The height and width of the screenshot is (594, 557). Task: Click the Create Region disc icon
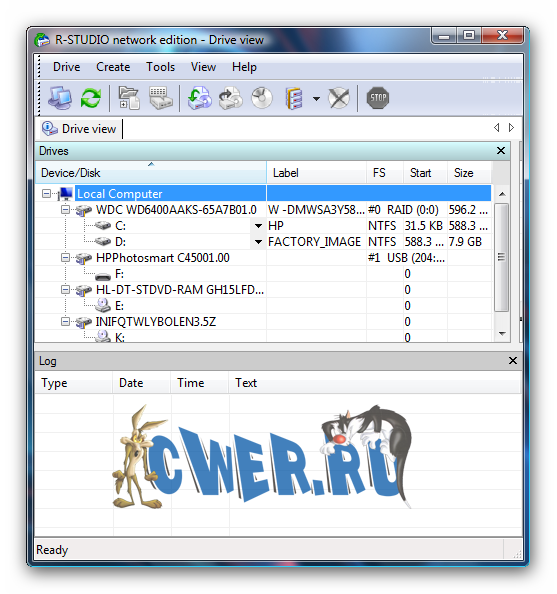[262, 98]
